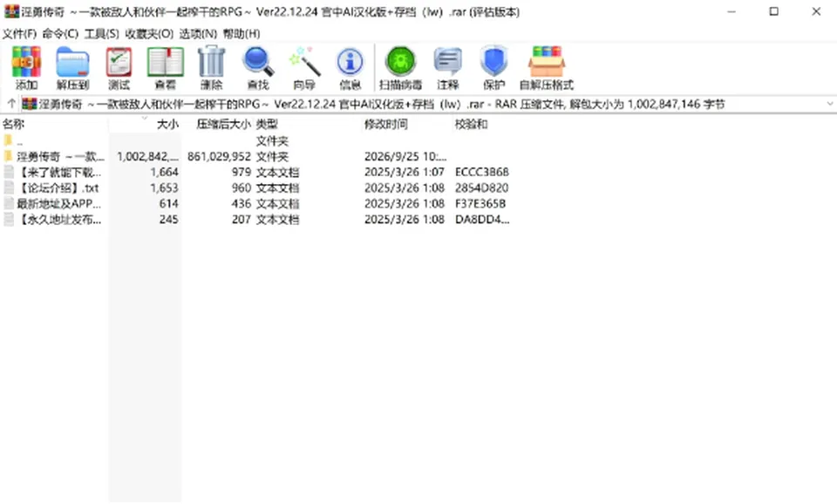Click the 添加 (Add) toolbar icon

[x=26, y=62]
